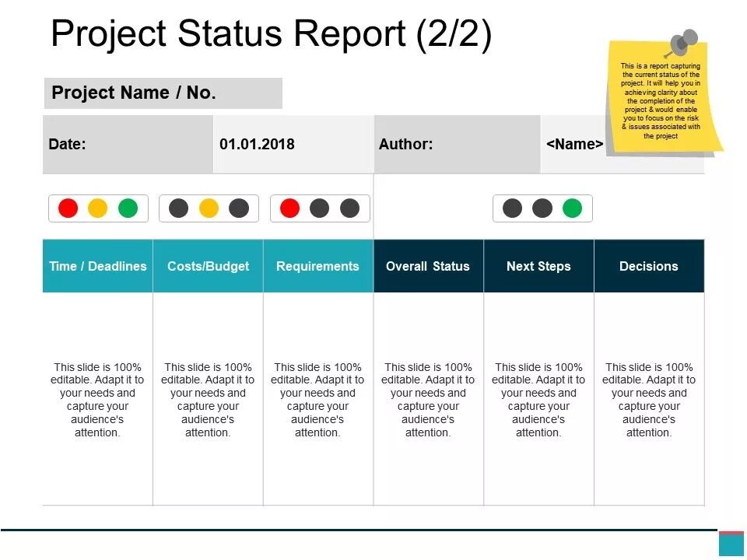Click the body text under Costs/Budget
Image resolution: width=747 pixels, height=560 pixels.
click(x=208, y=400)
